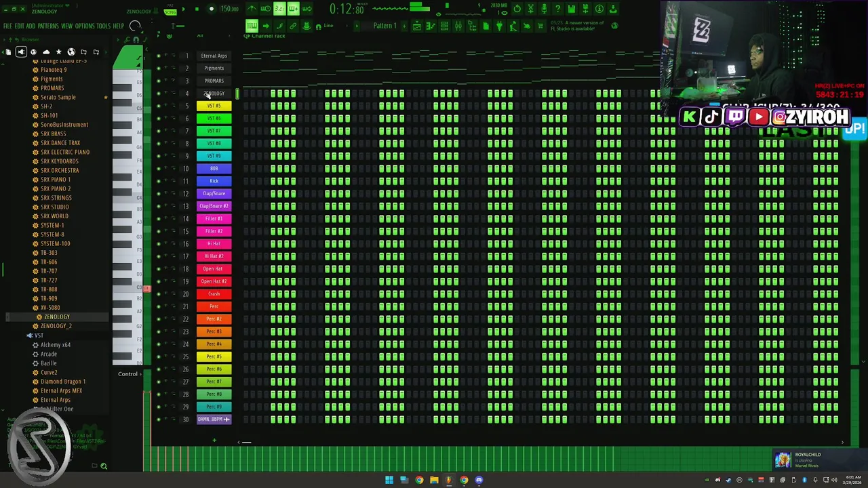Screen dimensions: 868x488
Task: Open the Pattern 1 selector dropdown
Action: 384,26
